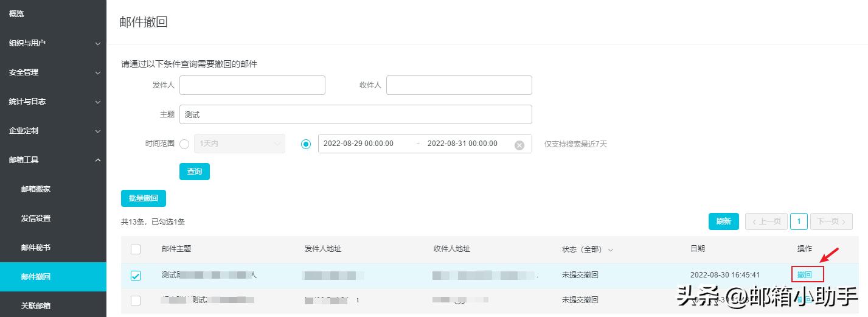Click 撤回 link for the first email
This screenshot has width=868, height=317.
(x=805, y=275)
